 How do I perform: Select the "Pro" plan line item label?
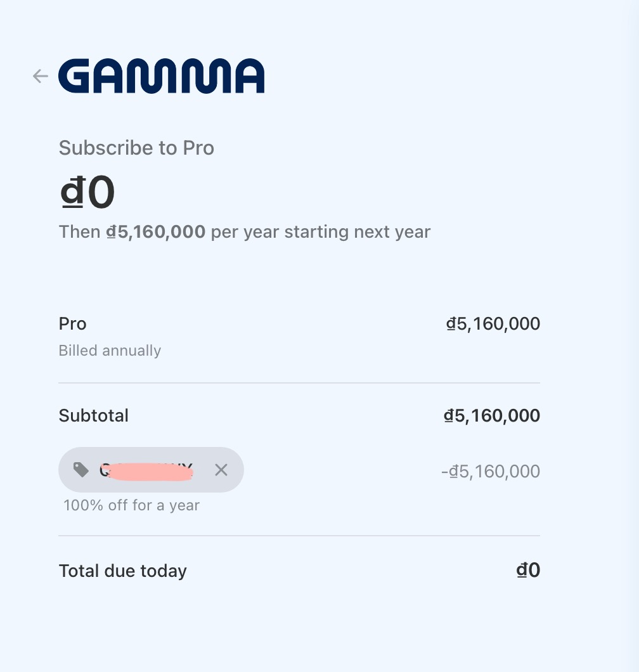click(x=72, y=324)
